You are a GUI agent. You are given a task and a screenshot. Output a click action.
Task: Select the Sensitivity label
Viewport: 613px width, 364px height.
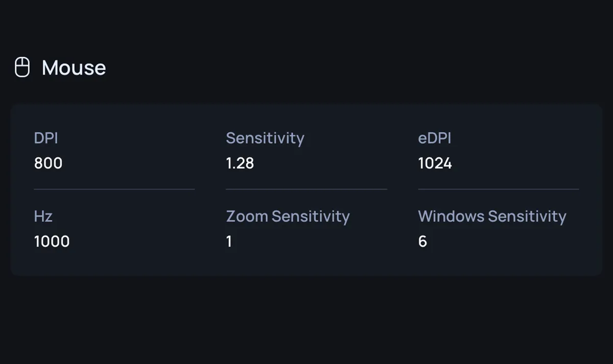(265, 138)
